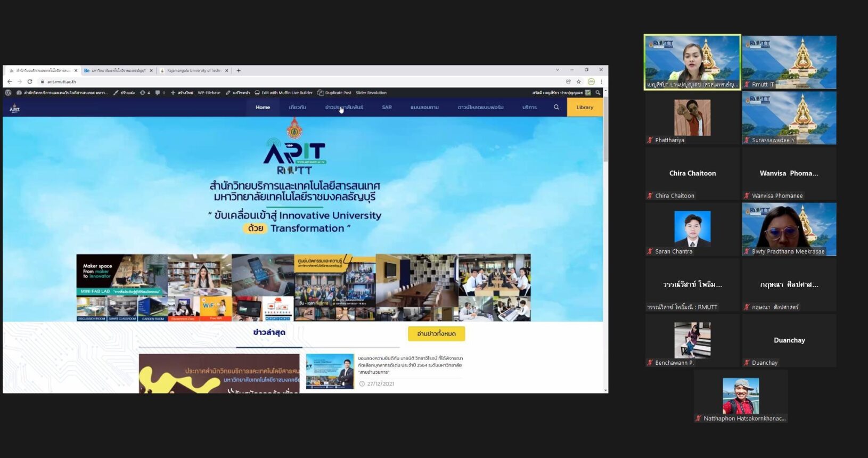Viewport: 868px width, 458px height.
Task: Close the Rajamangala University tab
Action: point(226,70)
